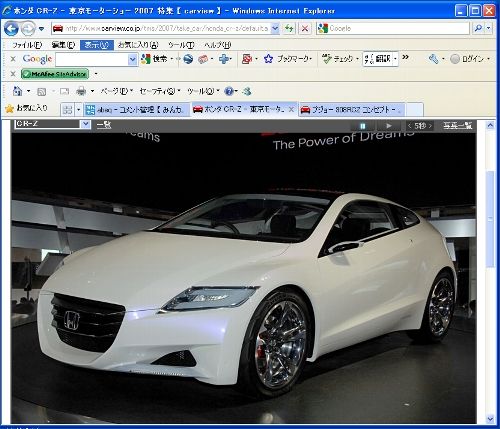Click the blue Help question mark icon
This screenshot has height=429, width=500.
coord(229,91)
